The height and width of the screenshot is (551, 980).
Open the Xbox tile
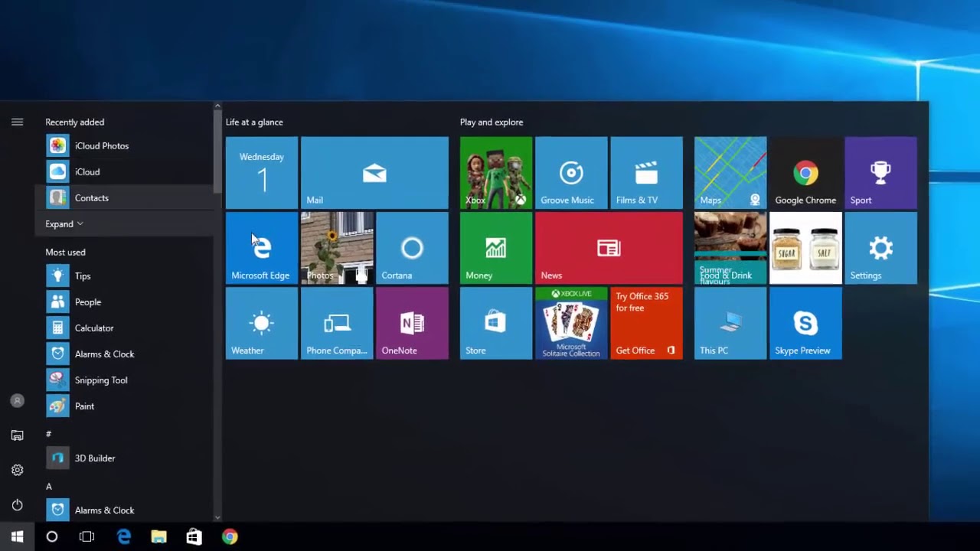pyautogui.click(x=496, y=173)
